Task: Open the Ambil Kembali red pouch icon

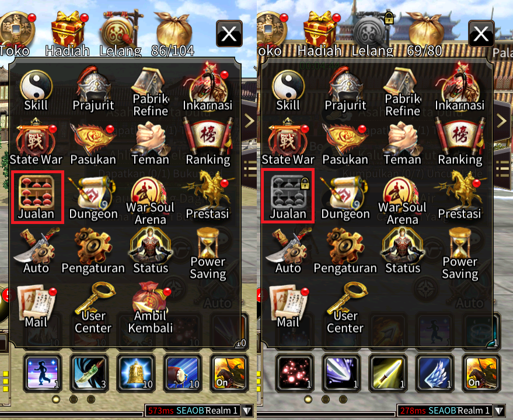Action: (x=151, y=307)
